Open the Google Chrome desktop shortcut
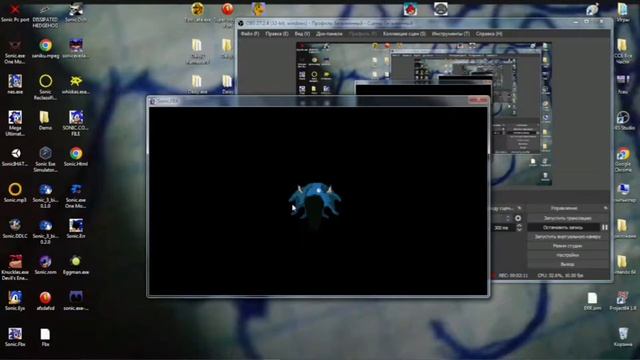 (623, 154)
